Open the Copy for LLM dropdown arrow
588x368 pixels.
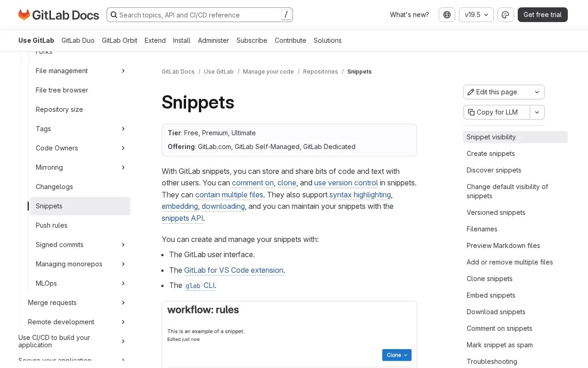537,112
